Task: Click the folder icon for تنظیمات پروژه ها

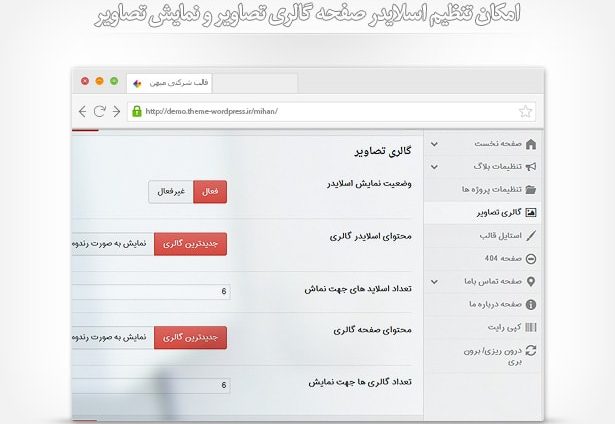Action: pyautogui.click(x=530, y=189)
